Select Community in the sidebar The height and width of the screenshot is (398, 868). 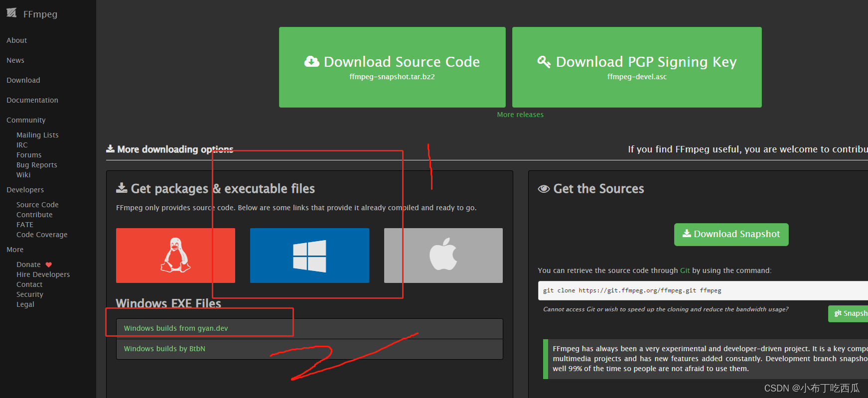coord(26,120)
